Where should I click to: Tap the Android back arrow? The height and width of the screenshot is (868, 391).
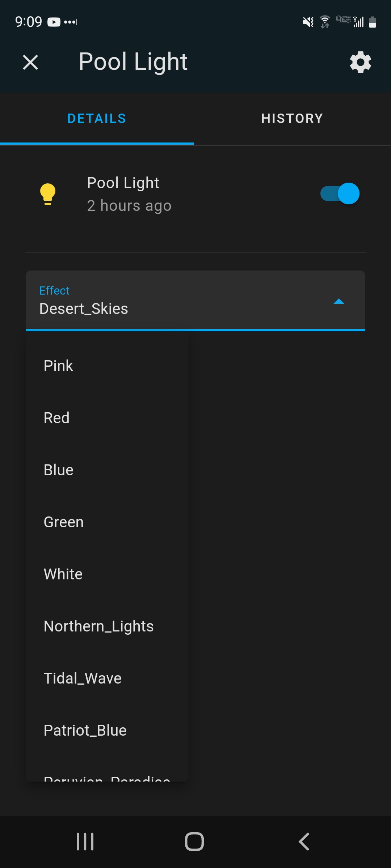click(304, 842)
